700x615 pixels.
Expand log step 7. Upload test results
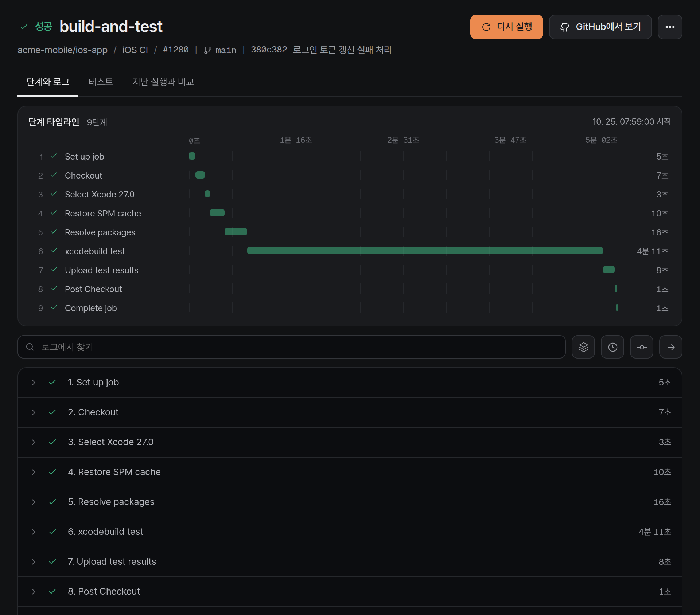350,562
